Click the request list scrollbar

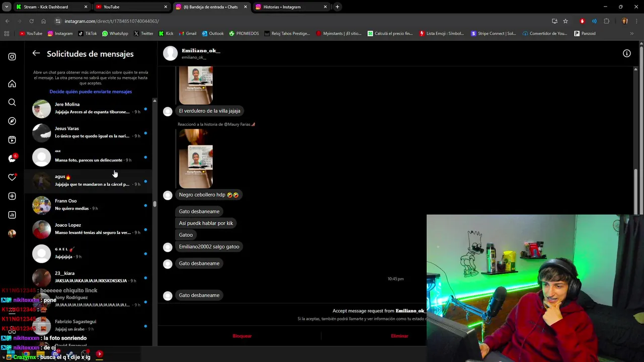pos(154,204)
